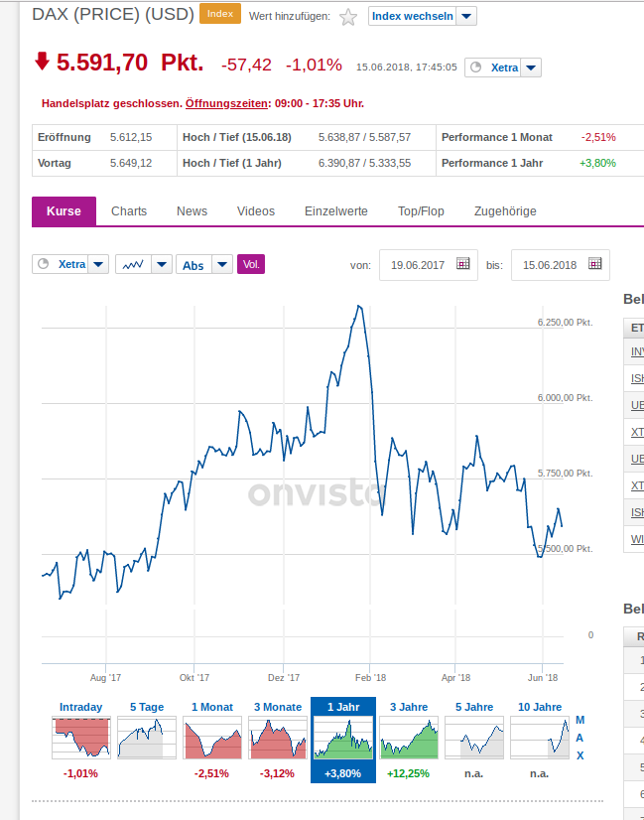Open the Einzelwerte tab
The image size is (644, 820).
tap(336, 211)
